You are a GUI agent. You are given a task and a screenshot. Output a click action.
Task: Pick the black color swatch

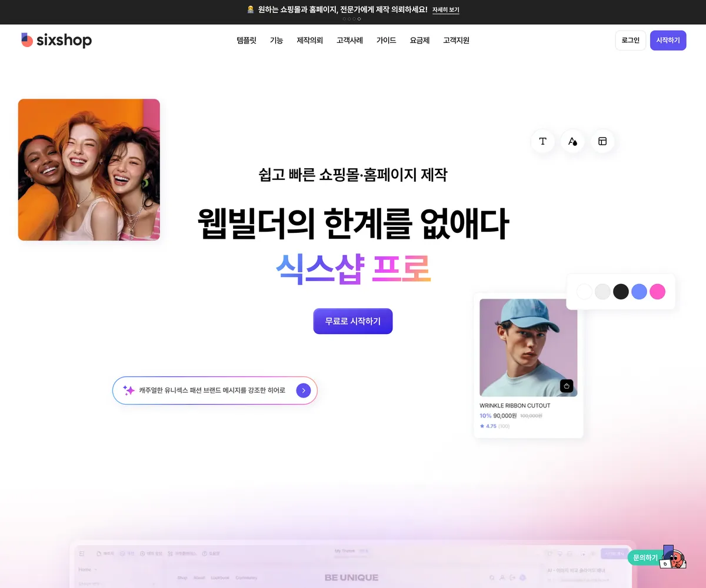pyautogui.click(x=621, y=292)
